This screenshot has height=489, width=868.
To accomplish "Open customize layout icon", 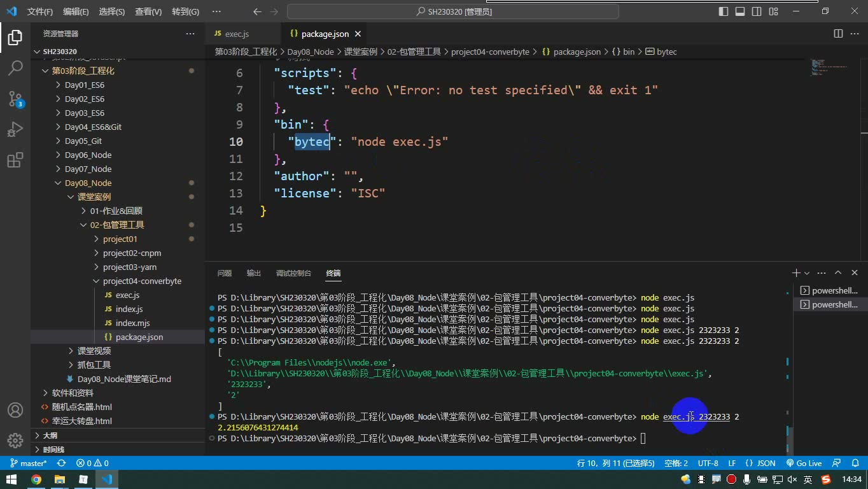I will [x=773, y=11].
